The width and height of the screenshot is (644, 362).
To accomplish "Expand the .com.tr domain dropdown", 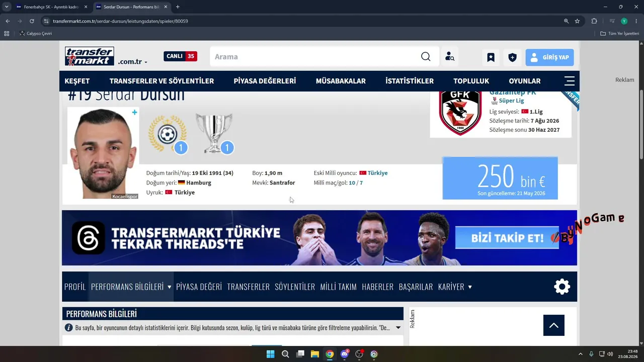I will click(x=146, y=62).
